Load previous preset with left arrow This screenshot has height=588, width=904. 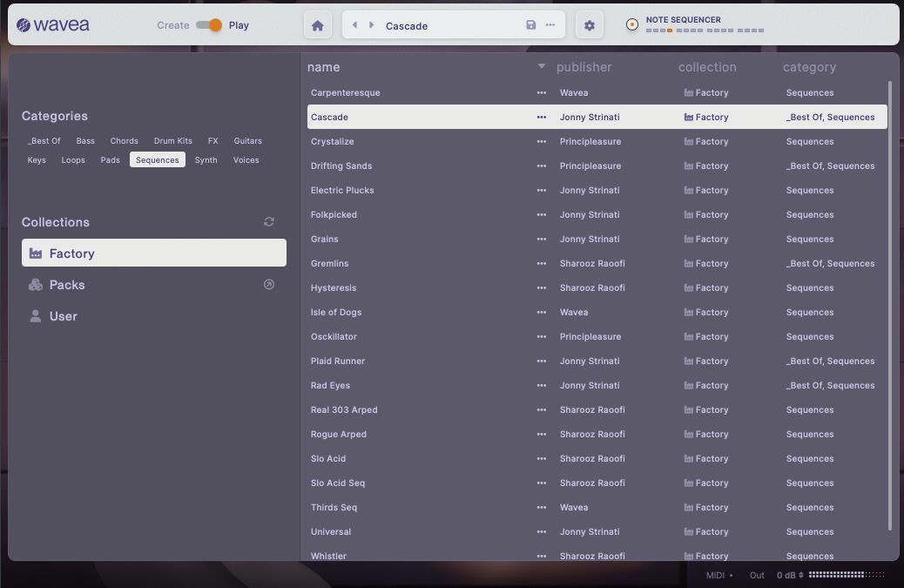click(354, 24)
